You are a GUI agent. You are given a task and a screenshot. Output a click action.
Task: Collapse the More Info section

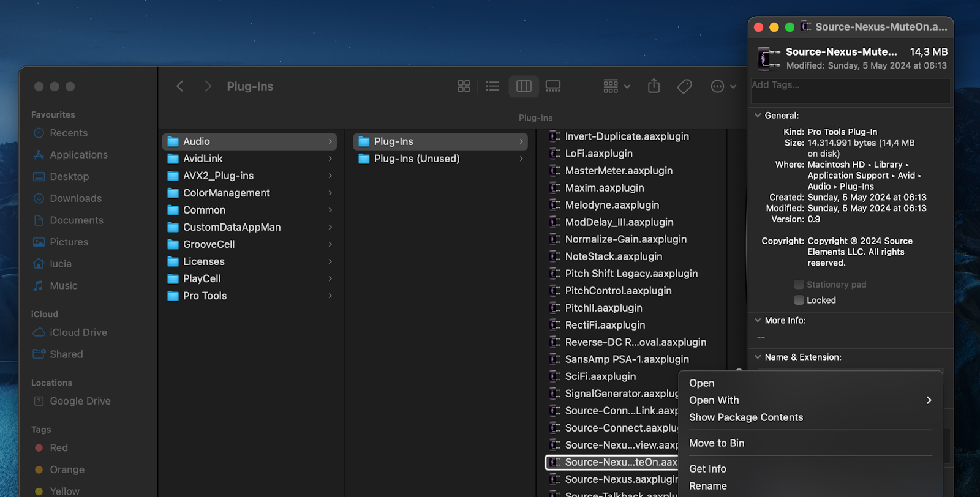pyautogui.click(x=758, y=321)
